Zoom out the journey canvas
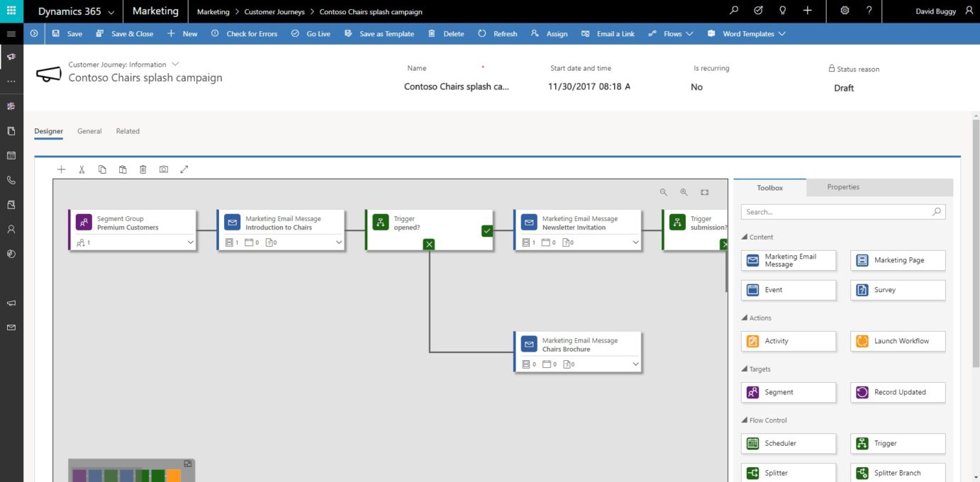This screenshot has width=980, height=482. [664, 192]
